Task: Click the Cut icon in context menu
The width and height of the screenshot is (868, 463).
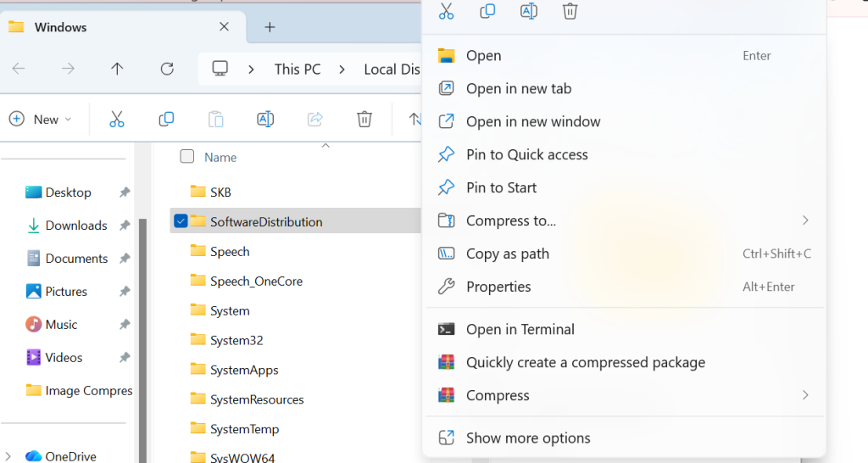Action: click(x=446, y=11)
